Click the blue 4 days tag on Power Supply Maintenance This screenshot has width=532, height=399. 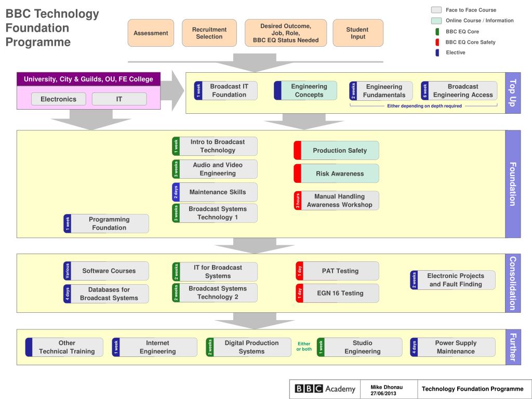pyautogui.click(x=414, y=347)
